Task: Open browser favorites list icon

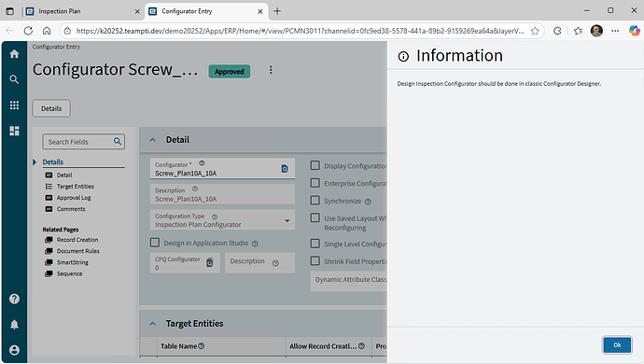Action: tap(579, 31)
